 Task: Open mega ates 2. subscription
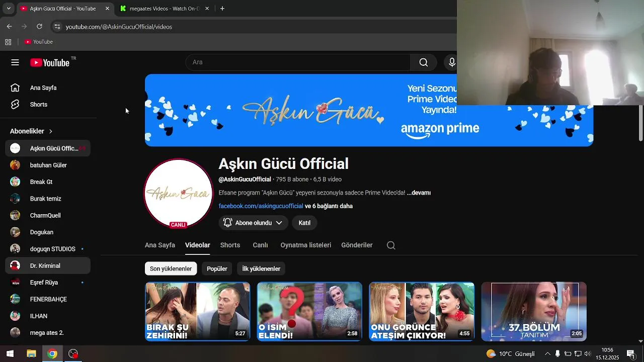coord(48,333)
